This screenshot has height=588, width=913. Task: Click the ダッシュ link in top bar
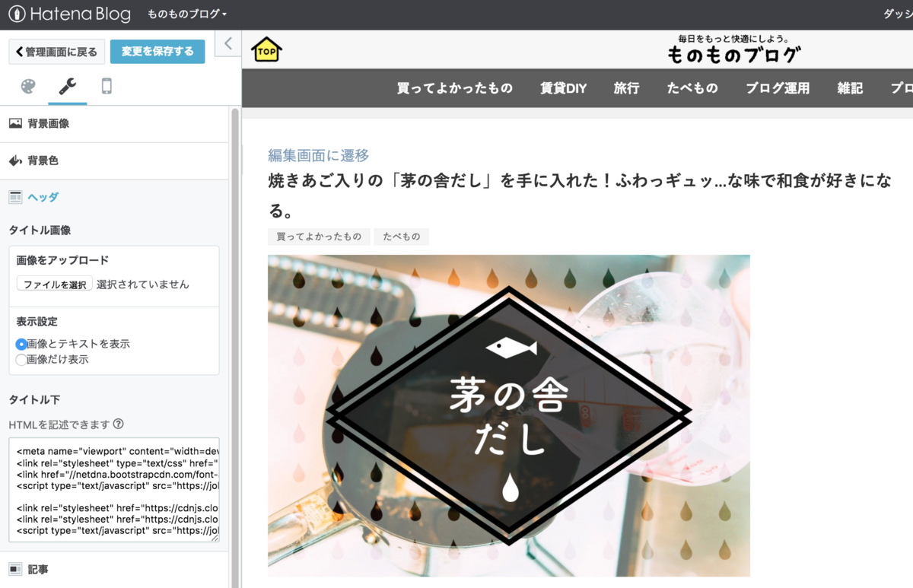[898, 14]
